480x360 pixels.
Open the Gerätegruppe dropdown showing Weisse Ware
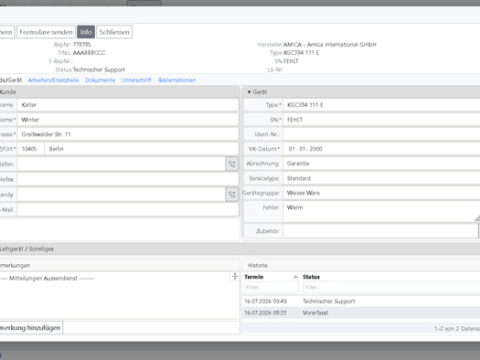coord(382,193)
